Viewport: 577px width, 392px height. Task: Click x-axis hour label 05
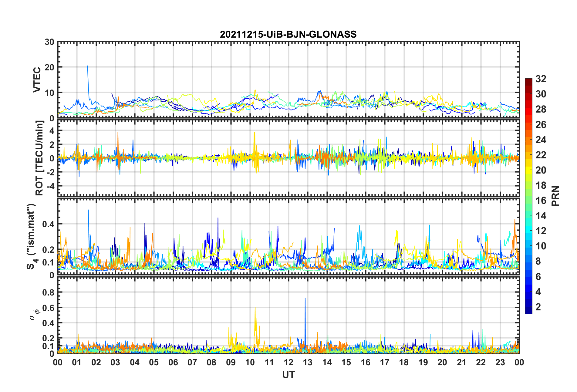[154, 362]
